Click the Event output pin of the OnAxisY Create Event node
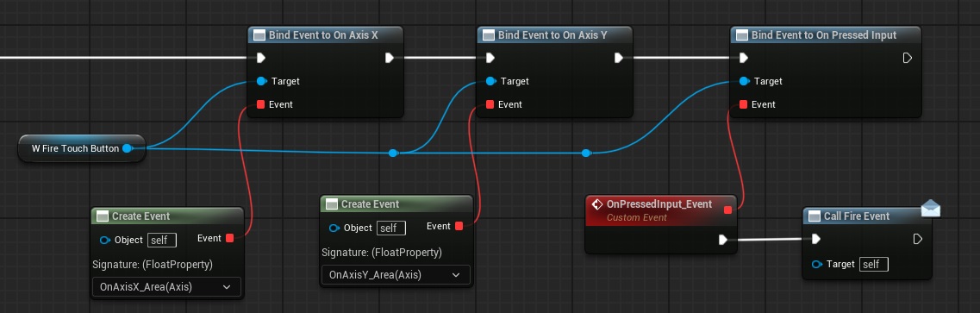 tap(459, 226)
